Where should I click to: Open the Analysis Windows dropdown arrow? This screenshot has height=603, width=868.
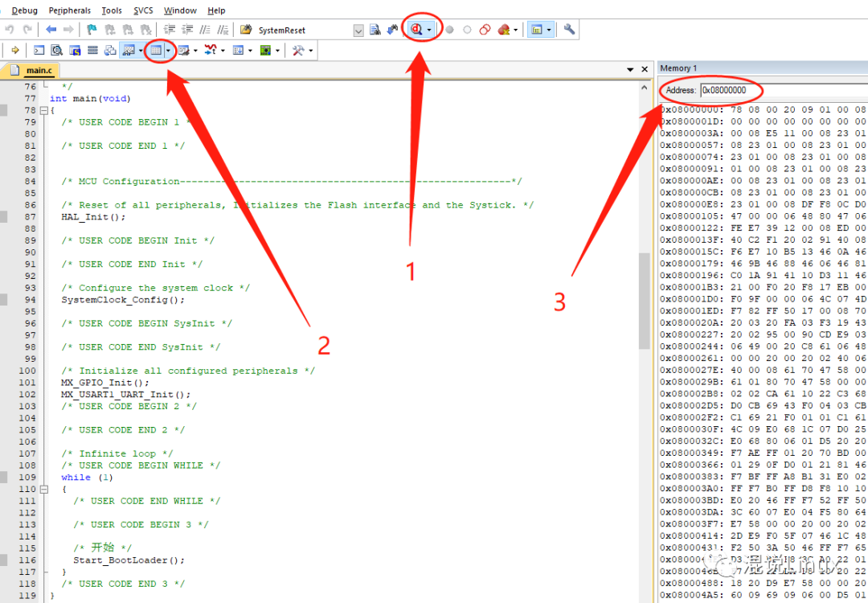click(223, 51)
